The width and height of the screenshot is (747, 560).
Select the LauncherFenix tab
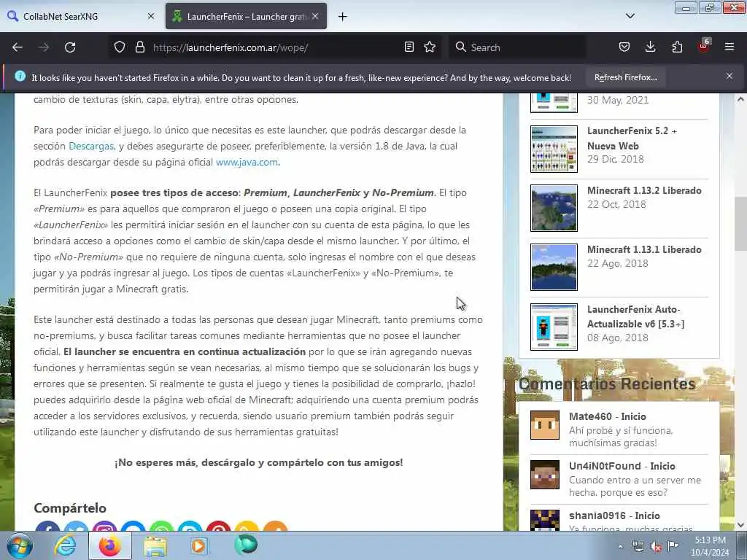(x=246, y=16)
